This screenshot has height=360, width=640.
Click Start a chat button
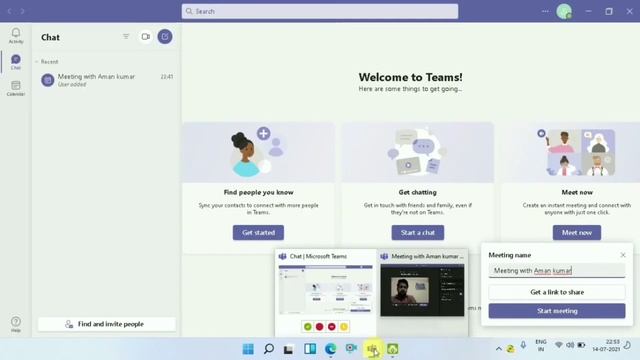coord(418,233)
